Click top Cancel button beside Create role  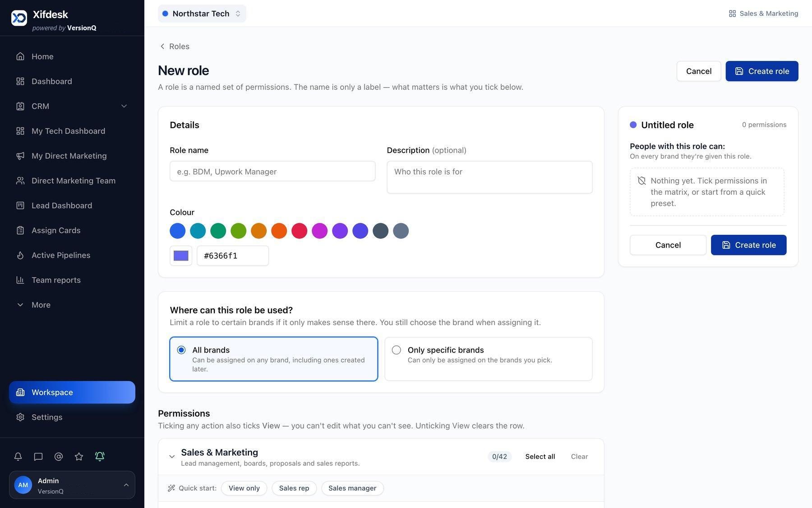[x=699, y=71]
